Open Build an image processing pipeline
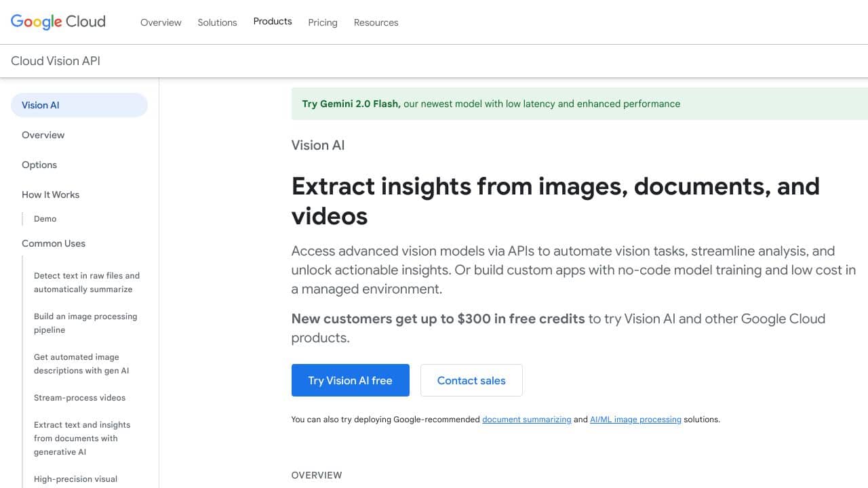 85,323
